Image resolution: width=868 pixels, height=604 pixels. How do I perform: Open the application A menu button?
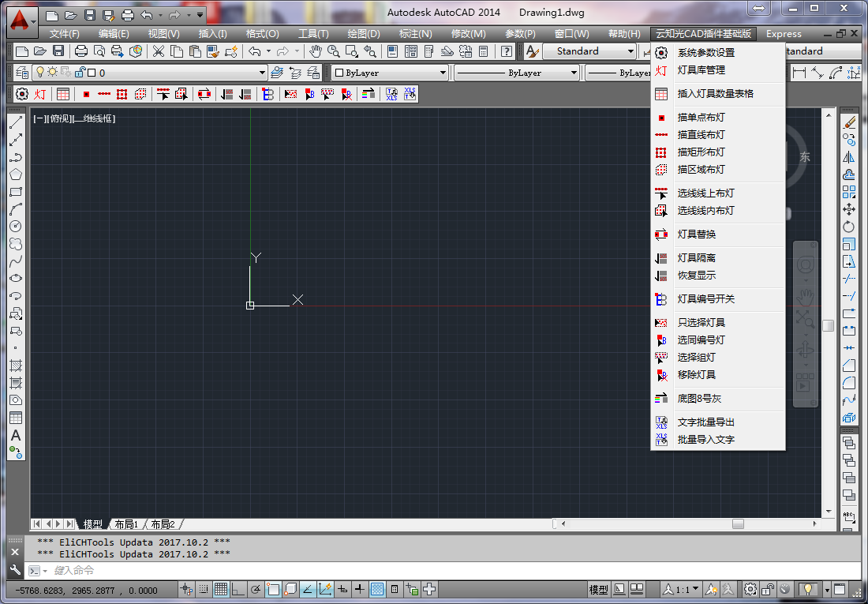coord(21,21)
